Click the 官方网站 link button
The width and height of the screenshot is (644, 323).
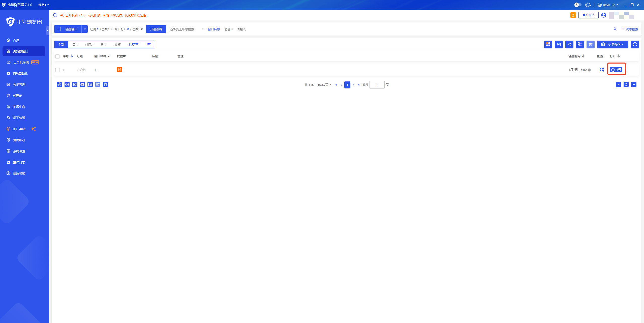point(588,15)
